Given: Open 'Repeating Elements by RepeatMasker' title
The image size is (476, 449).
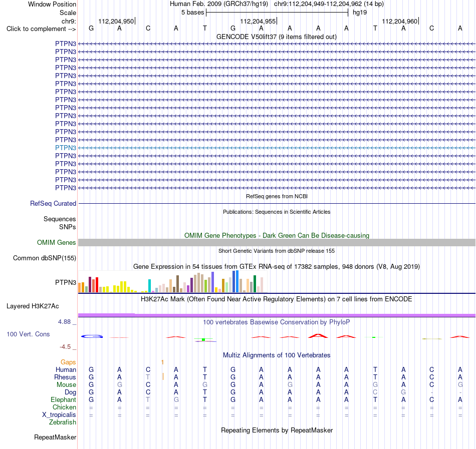Looking at the screenshot, I should (277, 430).
